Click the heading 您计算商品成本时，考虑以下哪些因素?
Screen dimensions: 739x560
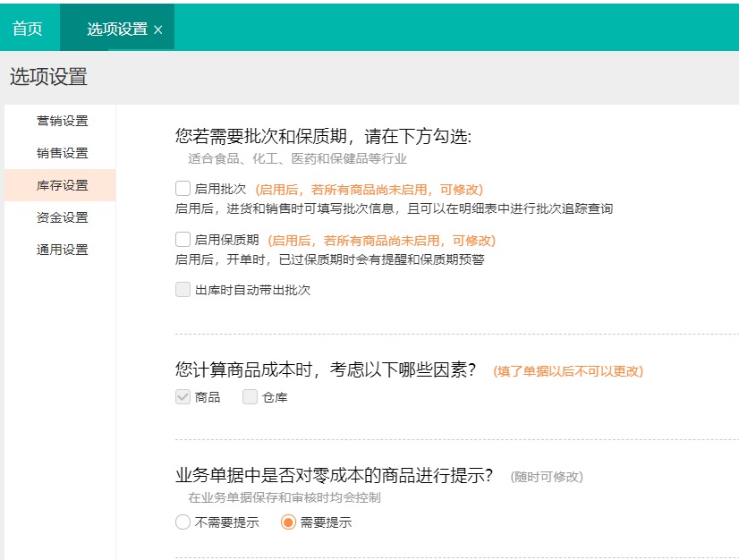coord(326,369)
